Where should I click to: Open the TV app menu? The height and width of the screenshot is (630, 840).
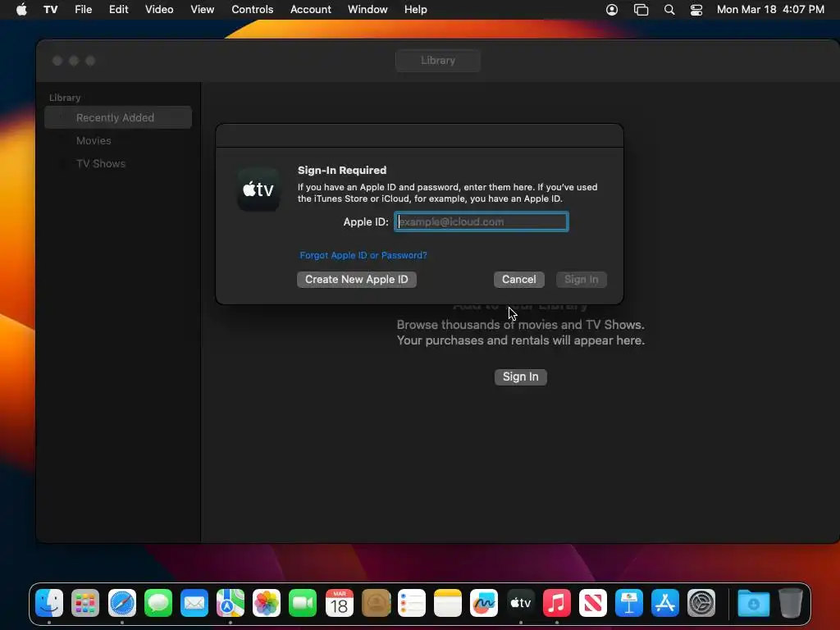pyautogui.click(x=50, y=9)
